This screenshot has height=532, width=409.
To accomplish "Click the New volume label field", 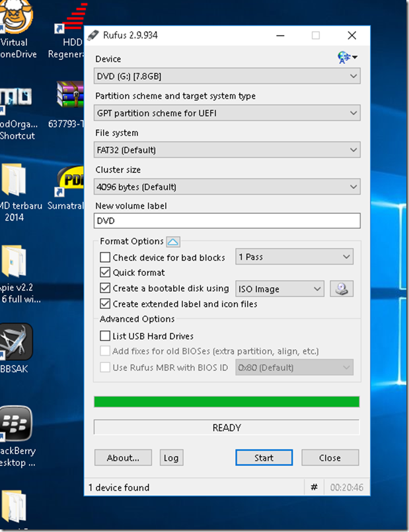I will click(x=227, y=221).
